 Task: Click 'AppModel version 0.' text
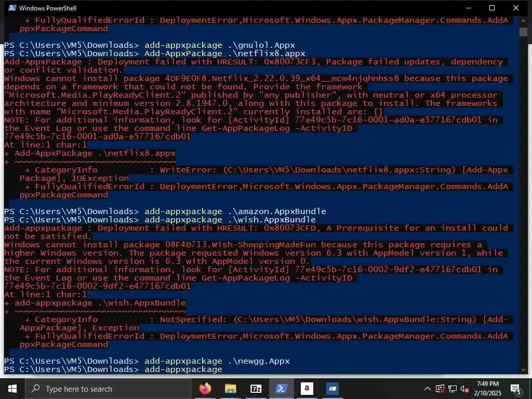coord(261,261)
